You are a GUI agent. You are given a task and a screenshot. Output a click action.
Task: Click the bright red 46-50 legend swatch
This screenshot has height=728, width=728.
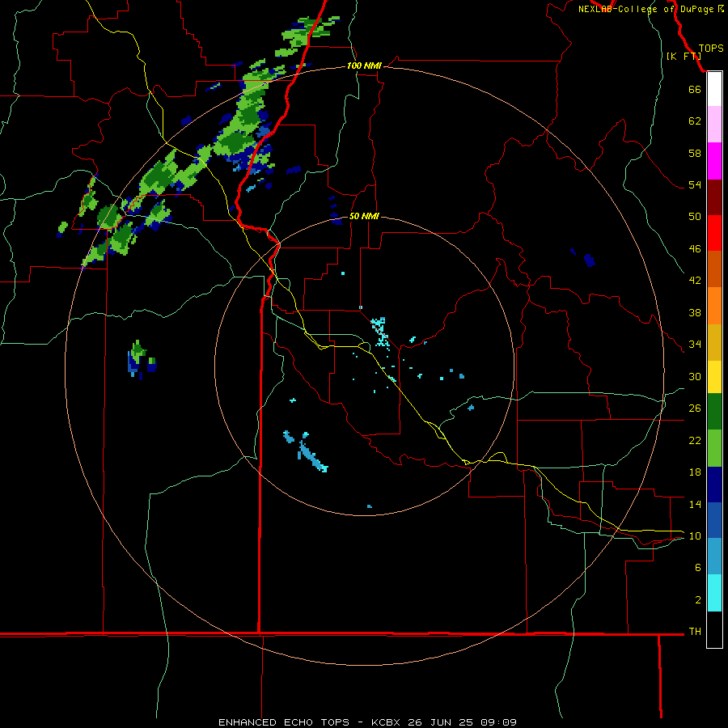click(714, 233)
